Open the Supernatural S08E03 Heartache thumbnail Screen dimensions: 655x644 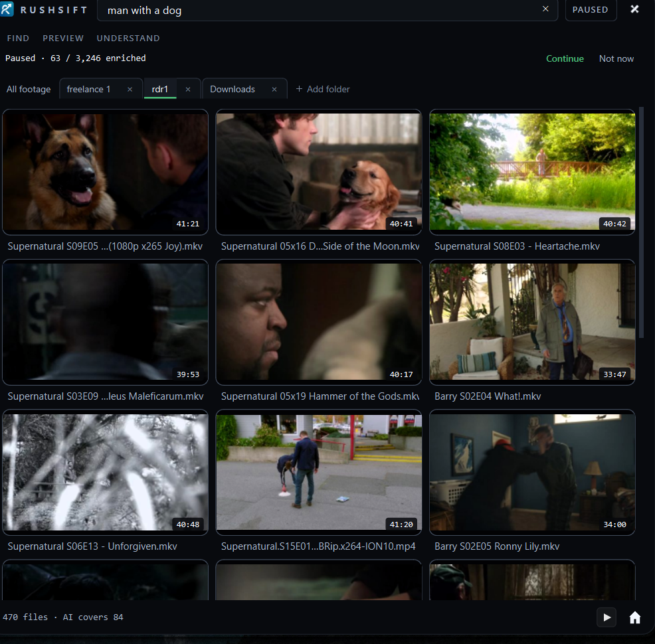coord(532,171)
